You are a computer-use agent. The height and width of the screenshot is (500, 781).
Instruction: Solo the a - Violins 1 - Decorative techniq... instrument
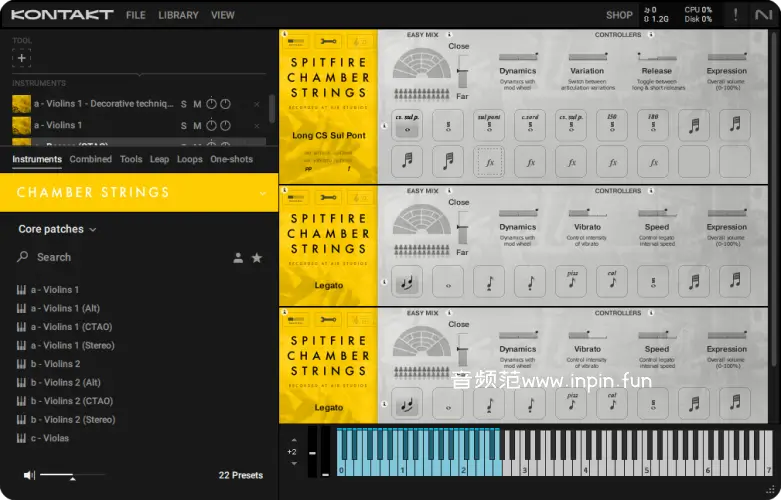click(x=184, y=104)
